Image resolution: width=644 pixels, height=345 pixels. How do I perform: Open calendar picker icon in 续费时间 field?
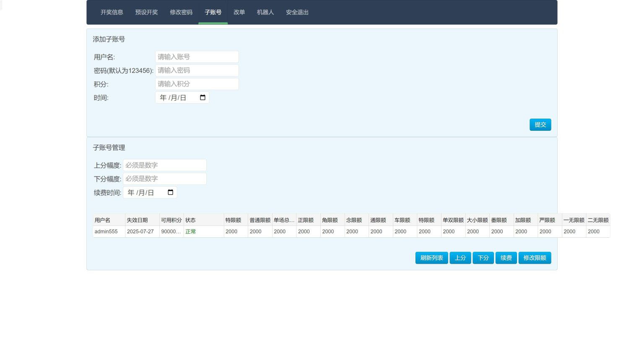click(170, 192)
